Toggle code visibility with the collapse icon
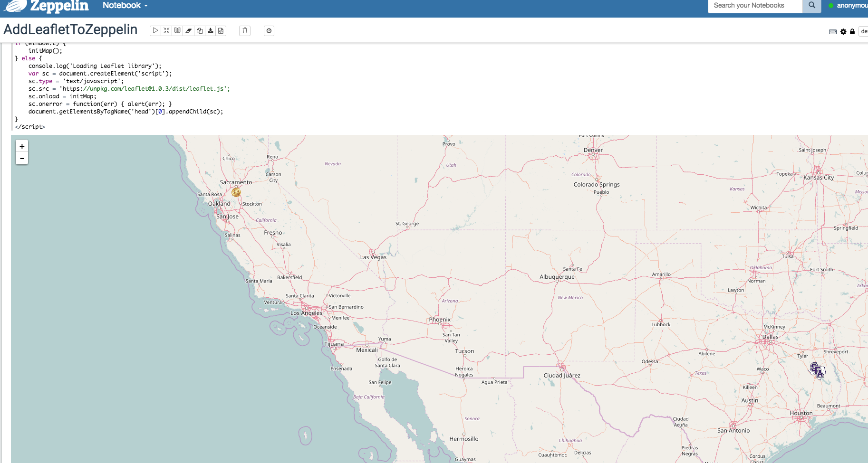 (166, 30)
